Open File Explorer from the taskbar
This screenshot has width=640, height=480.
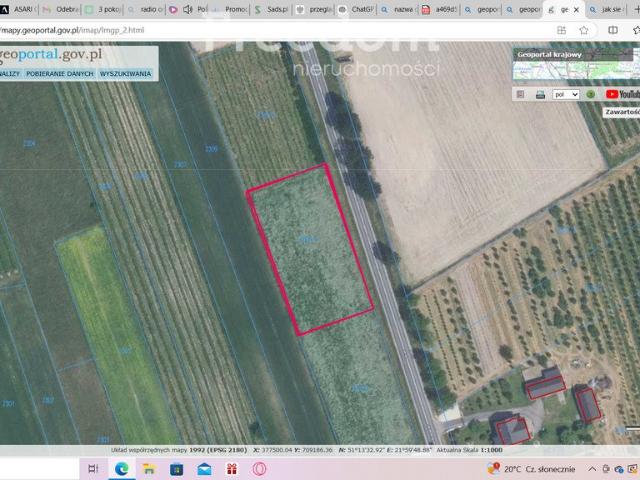150,468
